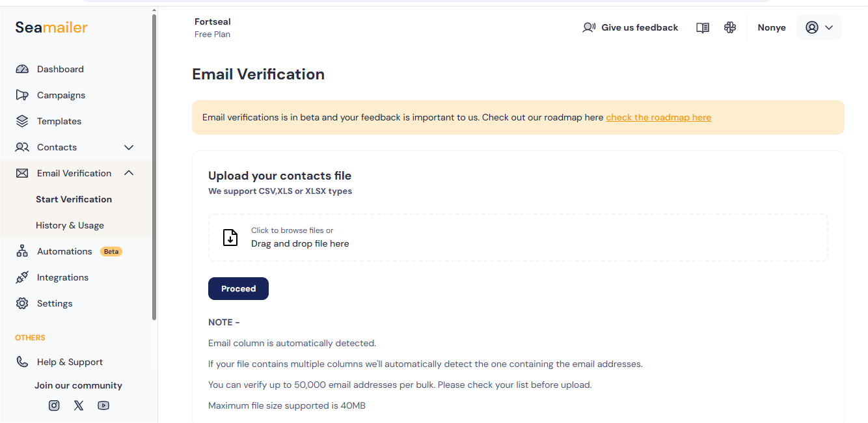Click the Automations workflow icon
Viewport: 868px width, 423px height.
click(22, 251)
